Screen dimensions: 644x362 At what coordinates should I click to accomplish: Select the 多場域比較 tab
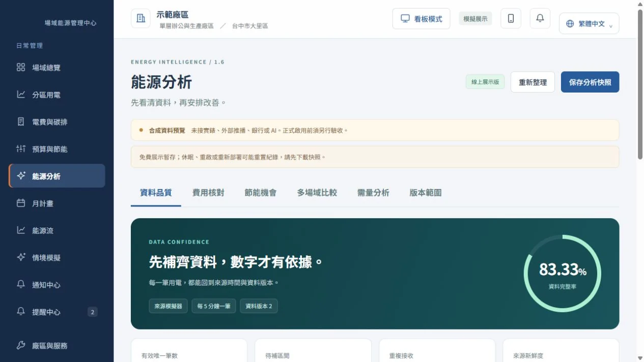point(317,193)
